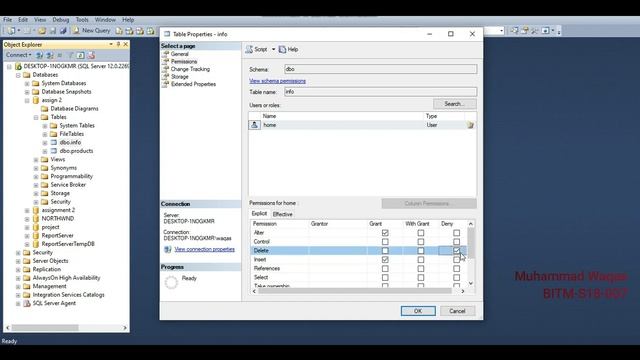The width and height of the screenshot is (640, 360).
Task: Open the File menu
Action: coord(7,20)
